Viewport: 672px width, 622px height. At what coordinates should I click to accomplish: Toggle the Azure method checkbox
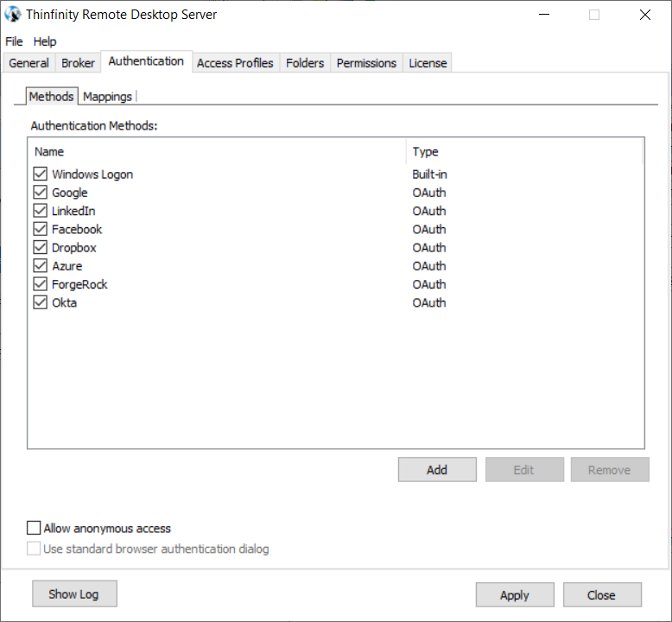click(x=41, y=266)
